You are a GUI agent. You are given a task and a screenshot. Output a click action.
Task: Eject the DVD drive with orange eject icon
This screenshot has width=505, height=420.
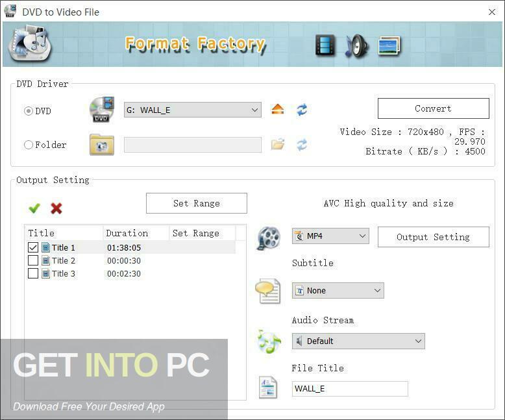[277, 110]
